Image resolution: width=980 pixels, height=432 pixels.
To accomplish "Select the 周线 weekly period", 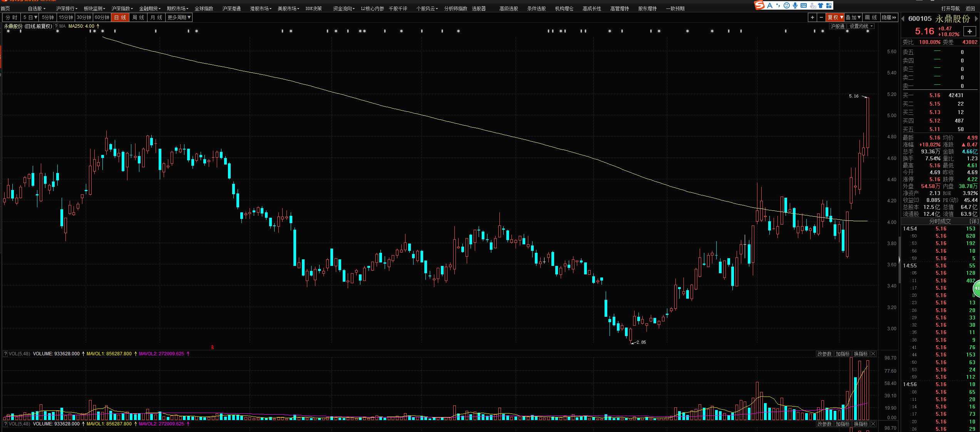I will tap(138, 17).
